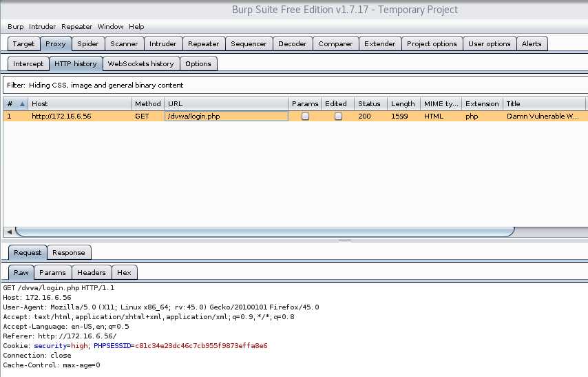588x377 pixels.
Task: Click the security=high cookie text
Action: pos(61,345)
